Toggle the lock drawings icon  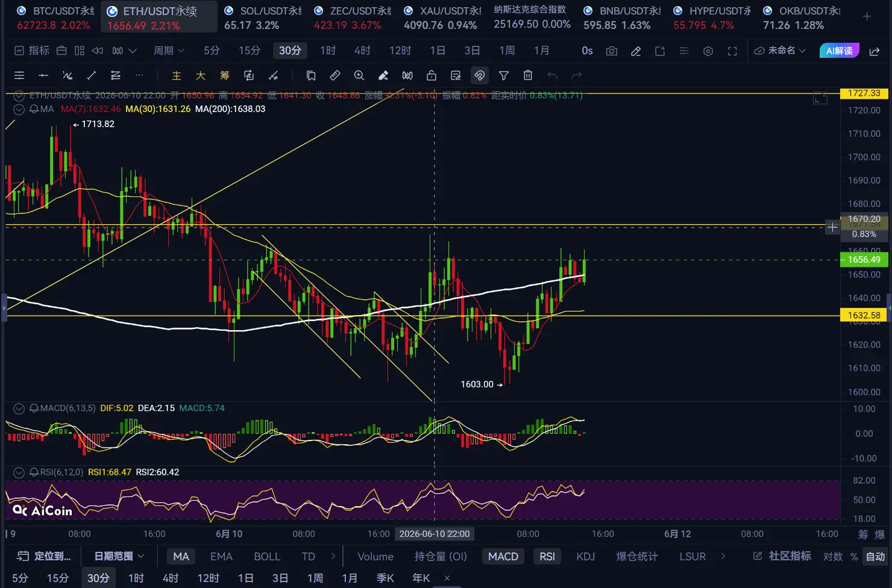[x=432, y=75]
